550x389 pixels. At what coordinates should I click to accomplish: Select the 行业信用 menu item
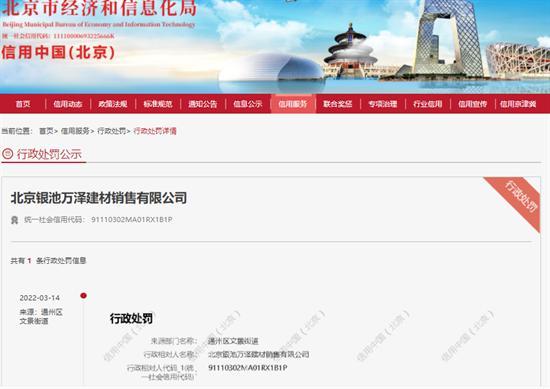pos(428,104)
